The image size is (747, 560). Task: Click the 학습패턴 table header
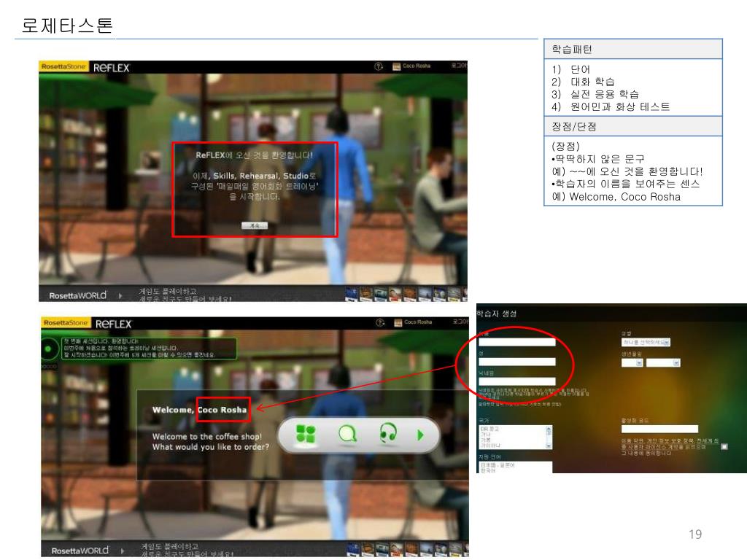[x=633, y=49]
